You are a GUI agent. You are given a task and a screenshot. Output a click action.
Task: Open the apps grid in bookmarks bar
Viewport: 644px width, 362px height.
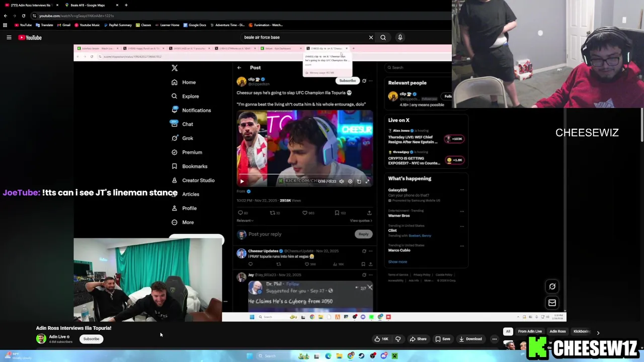click(5, 25)
